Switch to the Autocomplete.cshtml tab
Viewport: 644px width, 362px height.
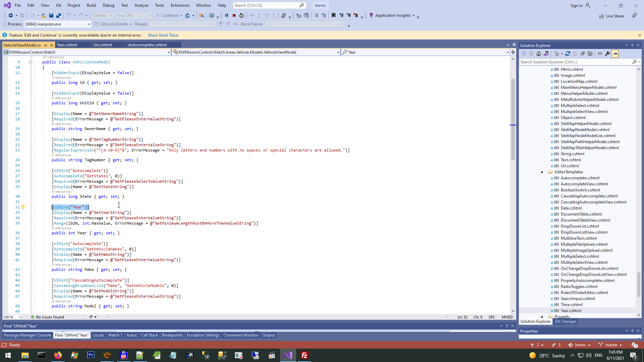coord(147,45)
